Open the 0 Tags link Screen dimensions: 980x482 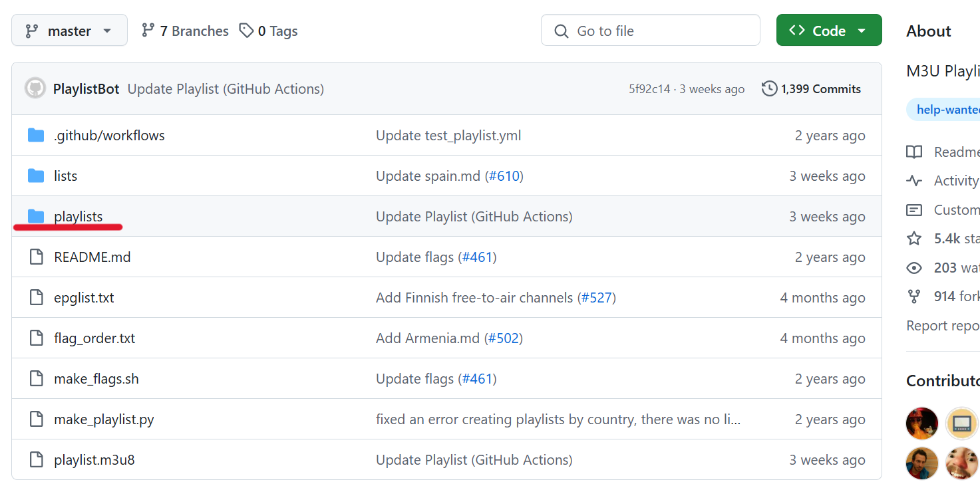pyautogui.click(x=269, y=31)
